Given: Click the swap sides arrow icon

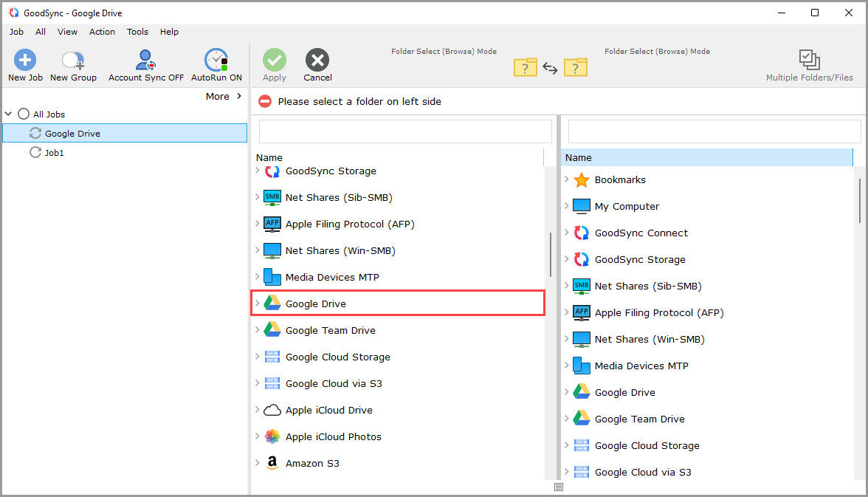Looking at the screenshot, I should coord(550,68).
